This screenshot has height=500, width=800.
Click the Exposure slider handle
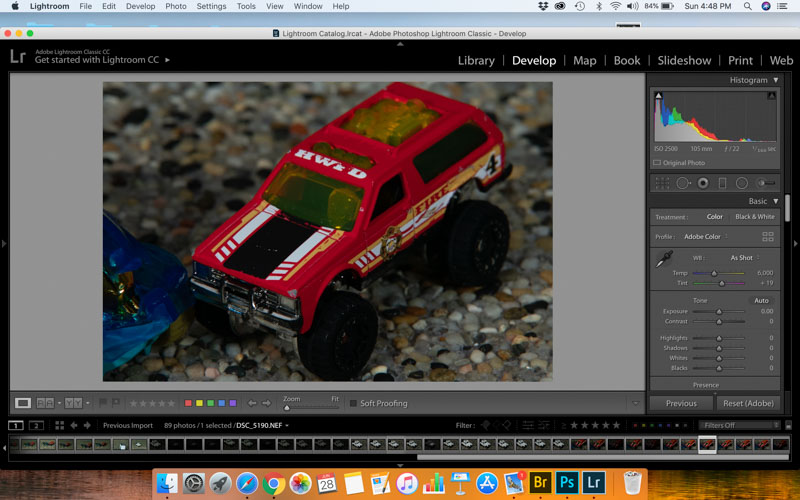click(x=719, y=311)
